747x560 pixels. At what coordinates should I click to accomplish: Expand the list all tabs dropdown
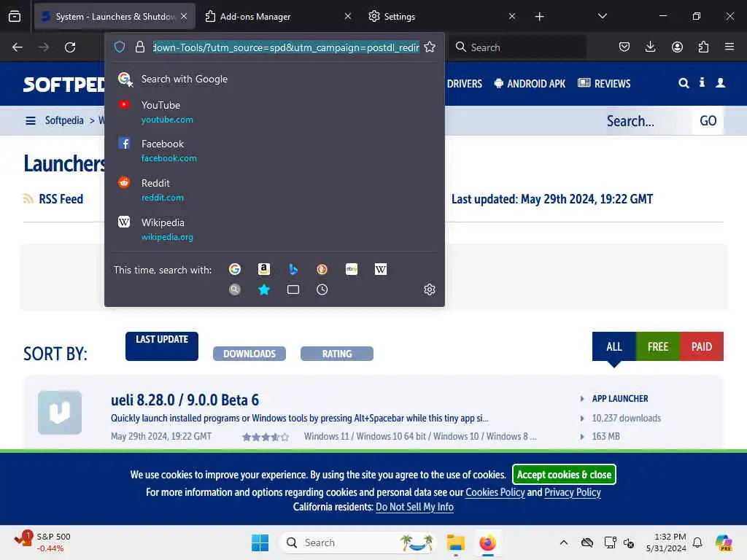coord(602,16)
